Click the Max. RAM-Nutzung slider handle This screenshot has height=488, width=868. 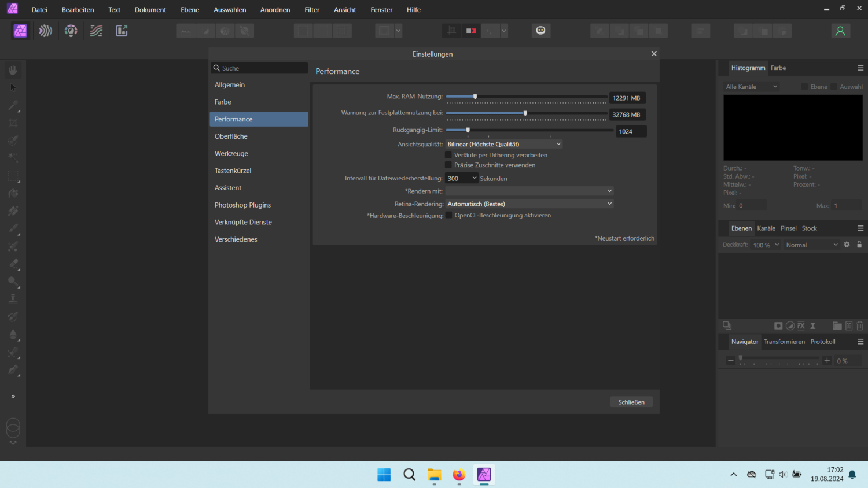[475, 97]
